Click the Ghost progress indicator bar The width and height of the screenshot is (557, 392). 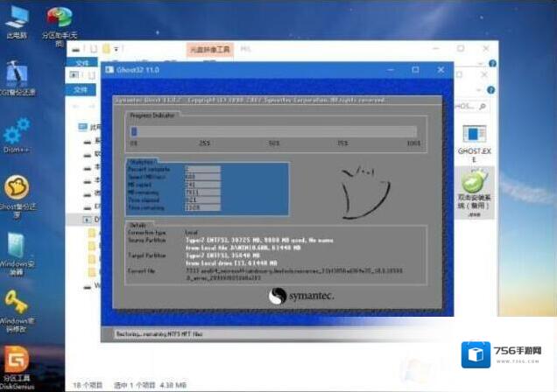click(x=275, y=131)
